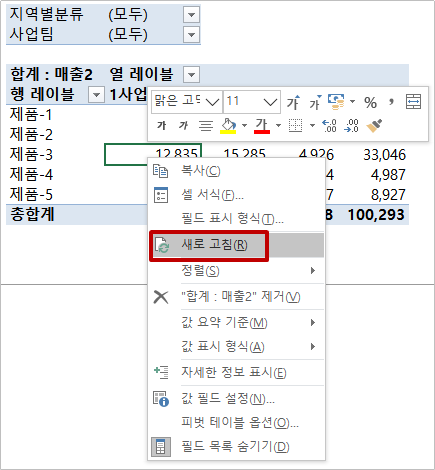Click the 자세한 정보 표시 details icon
The width and height of the screenshot is (435, 470).
tap(161, 373)
